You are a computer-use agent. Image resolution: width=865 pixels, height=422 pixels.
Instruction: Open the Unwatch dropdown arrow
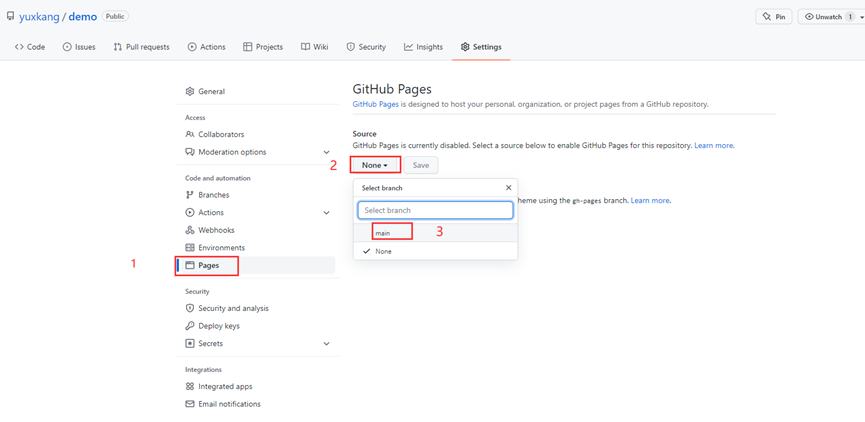pos(861,17)
